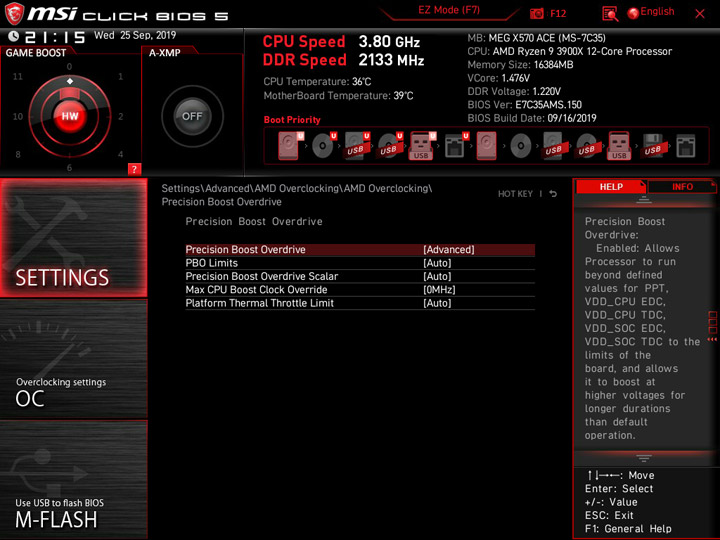Screen dimensions: 720x540
Task: Select the UEFI USB CD/DVD boot icon
Action: [x=390, y=146]
